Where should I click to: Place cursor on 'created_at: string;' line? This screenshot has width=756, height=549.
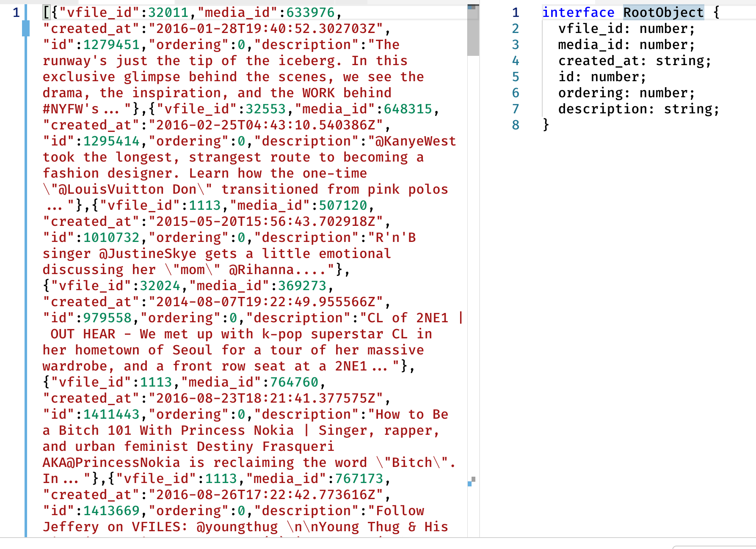[635, 61]
